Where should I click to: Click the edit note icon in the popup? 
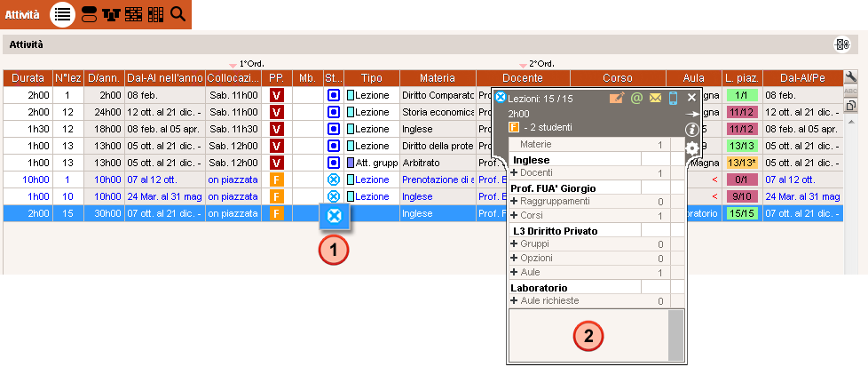coord(617,98)
